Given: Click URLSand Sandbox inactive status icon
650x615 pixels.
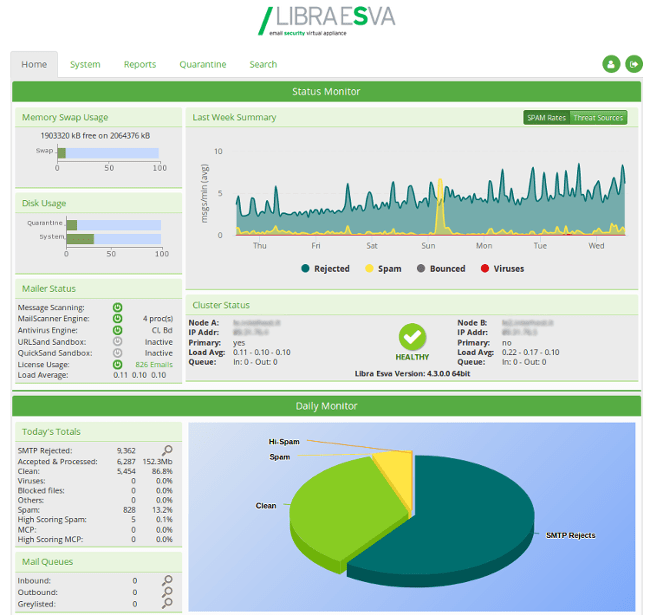Looking at the screenshot, I should click(x=117, y=341).
